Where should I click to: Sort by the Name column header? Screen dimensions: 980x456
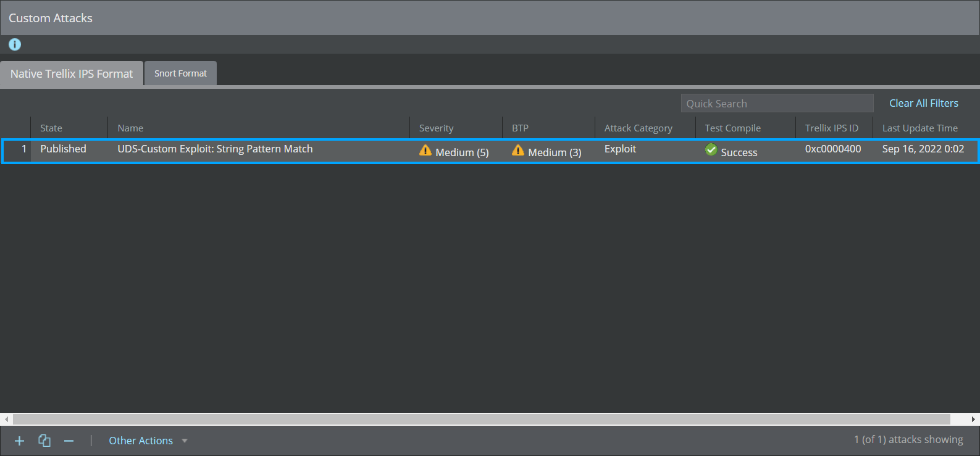259,128
